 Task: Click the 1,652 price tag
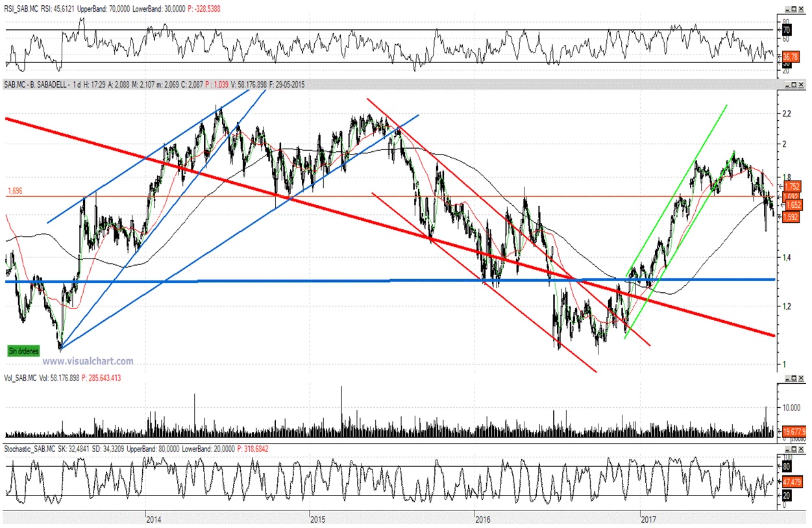793,205
